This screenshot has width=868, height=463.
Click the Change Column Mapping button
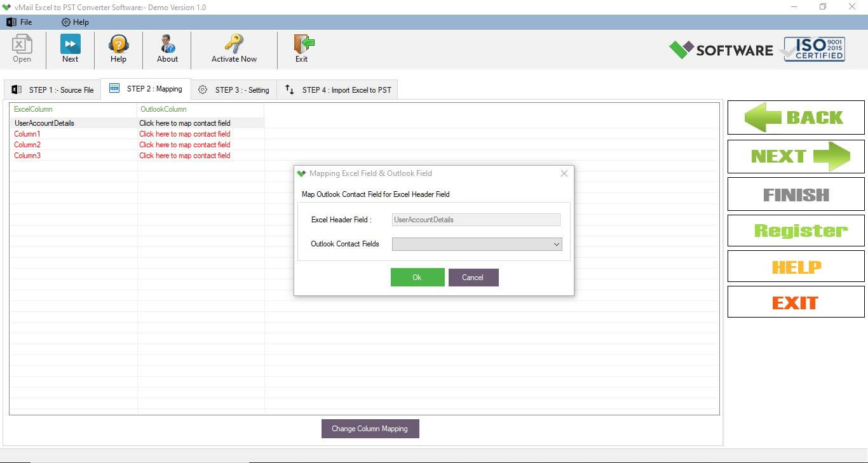pyautogui.click(x=370, y=429)
